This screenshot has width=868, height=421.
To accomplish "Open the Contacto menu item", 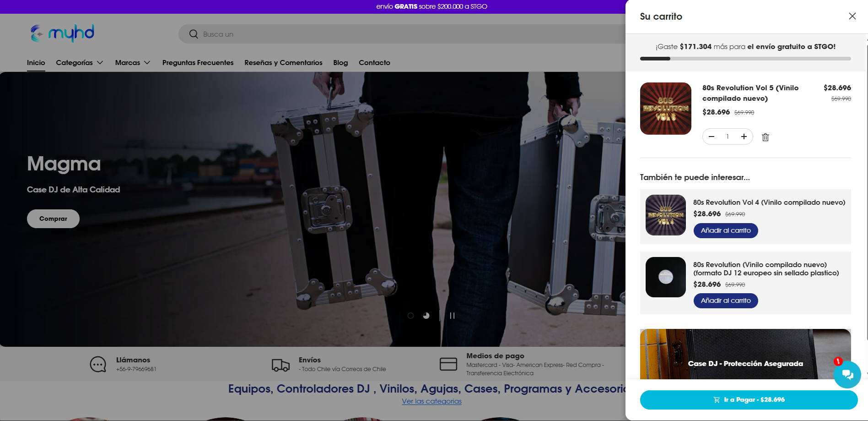I will pos(374,63).
